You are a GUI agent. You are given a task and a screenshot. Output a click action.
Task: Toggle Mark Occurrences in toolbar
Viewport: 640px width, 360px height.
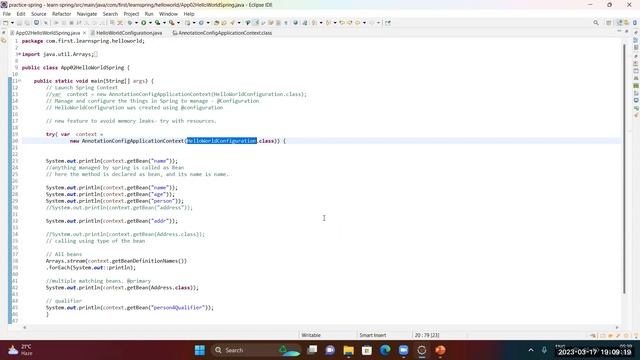point(256,23)
